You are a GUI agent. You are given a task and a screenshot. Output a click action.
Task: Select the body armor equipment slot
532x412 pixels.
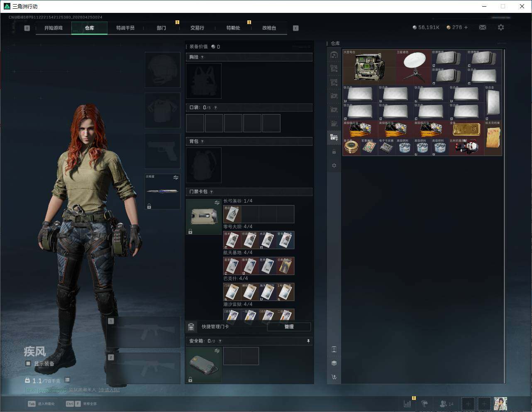coord(163,110)
